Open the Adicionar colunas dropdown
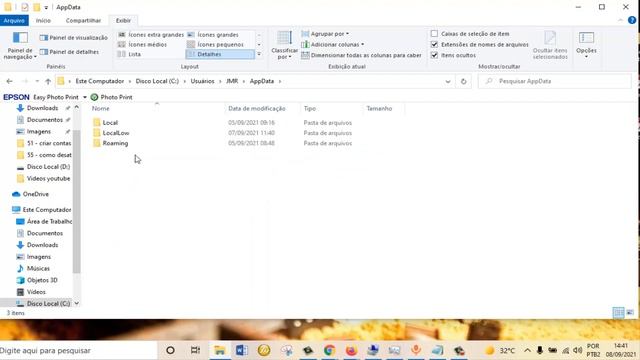Viewport: 640px width, 360px height. pyautogui.click(x=333, y=44)
